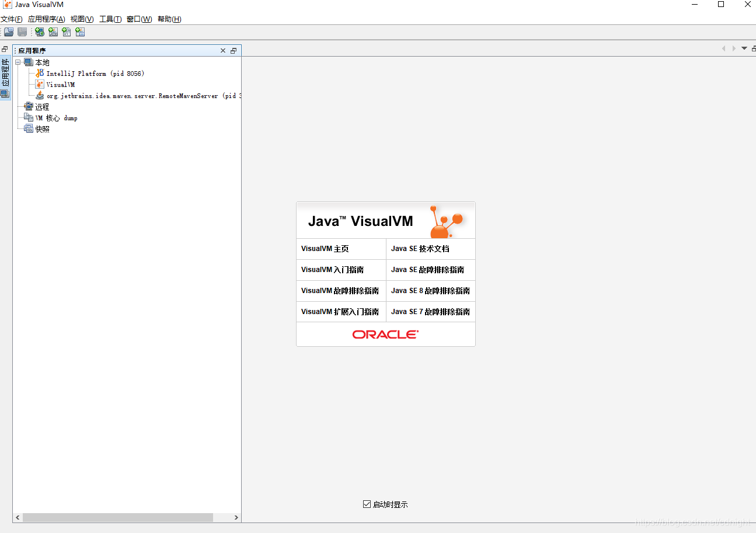Click the computer icon on the left sidebar

point(5,94)
